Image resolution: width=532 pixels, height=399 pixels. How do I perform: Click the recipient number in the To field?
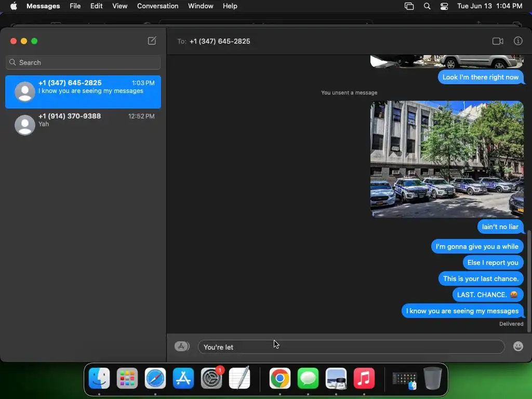[220, 41]
